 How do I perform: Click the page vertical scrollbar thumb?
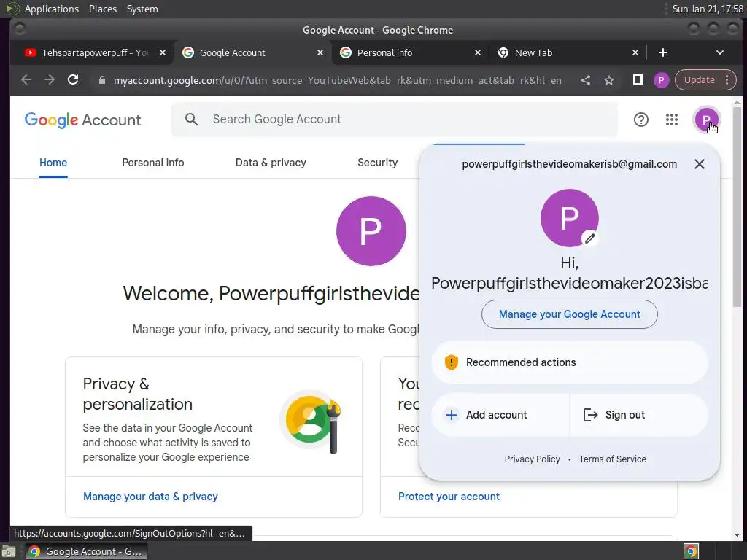point(737,206)
